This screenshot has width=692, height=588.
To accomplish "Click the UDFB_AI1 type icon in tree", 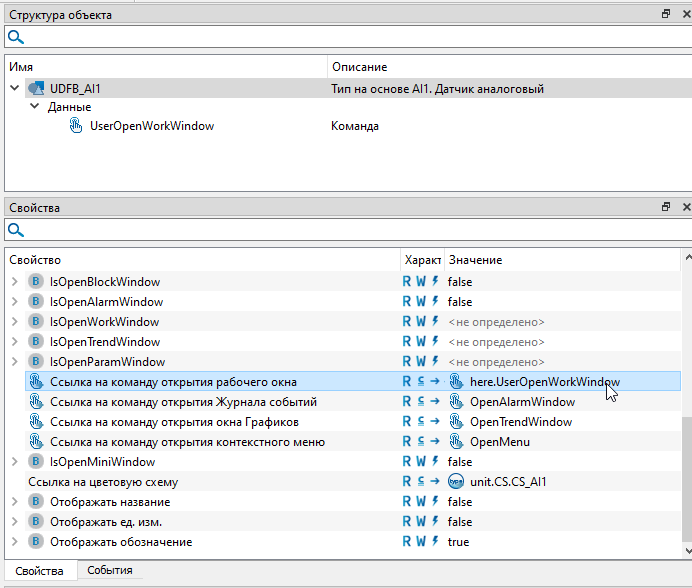I will coord(35,89).
